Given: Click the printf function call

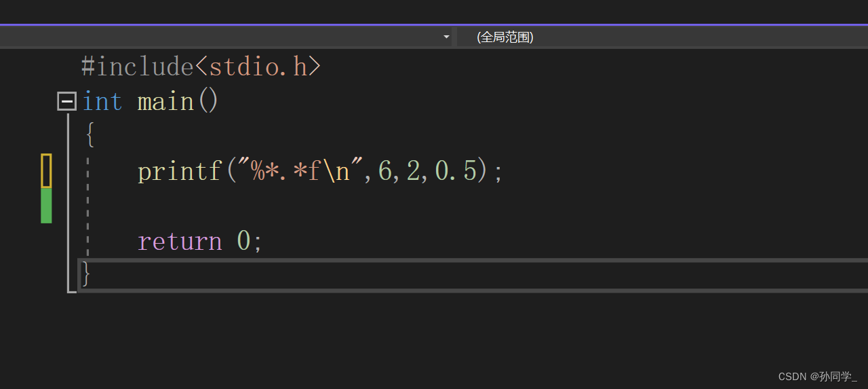Looking at the screenshot, I should [180, 172].
